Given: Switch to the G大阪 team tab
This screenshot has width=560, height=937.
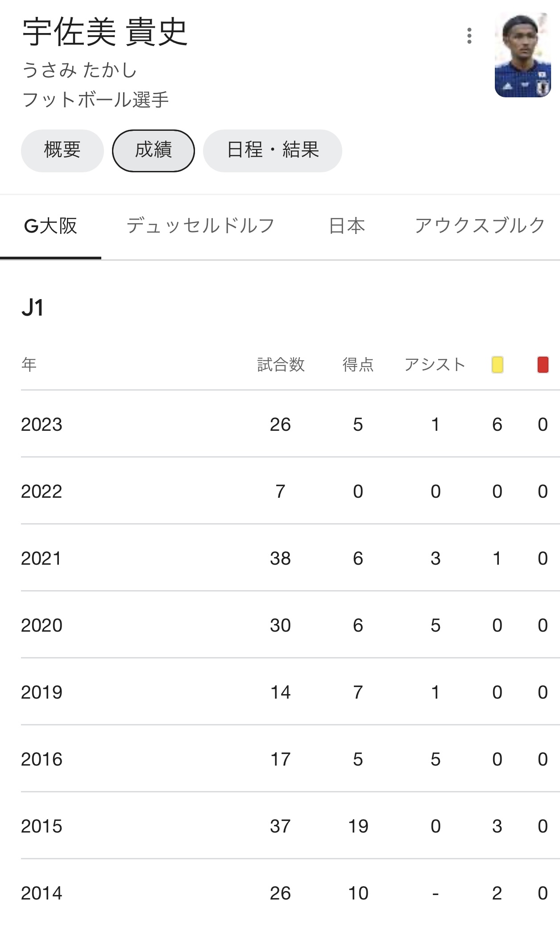Looking at the screenshot, I should point(50,226).
